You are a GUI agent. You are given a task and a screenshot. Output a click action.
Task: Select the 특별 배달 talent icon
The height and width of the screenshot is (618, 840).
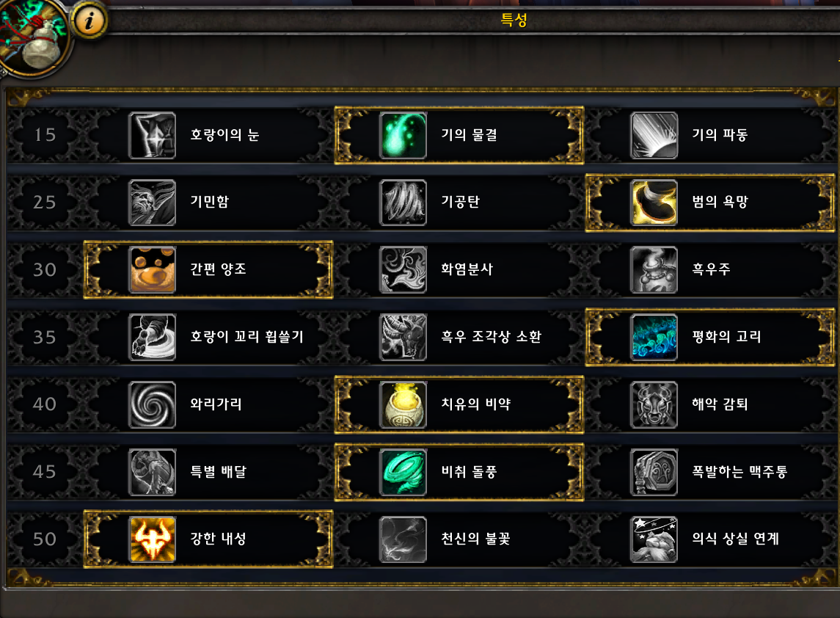pyautogui.click(x=152, y=472)
